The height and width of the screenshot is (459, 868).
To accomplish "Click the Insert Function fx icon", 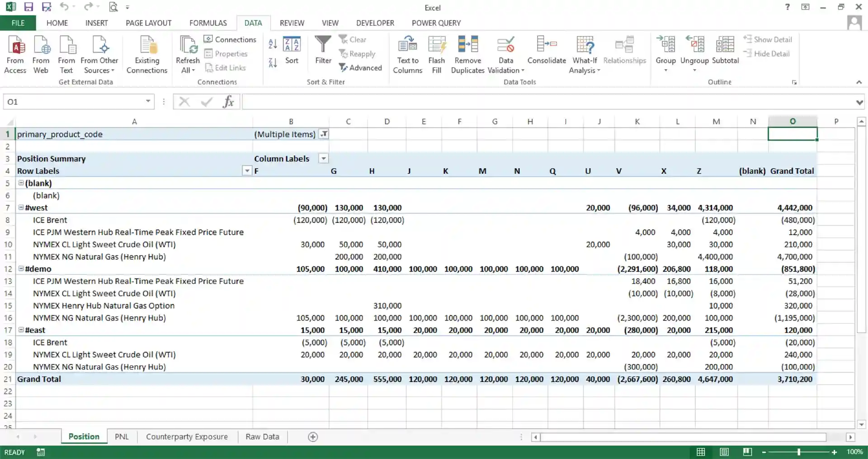I will [x=228, y=102].
